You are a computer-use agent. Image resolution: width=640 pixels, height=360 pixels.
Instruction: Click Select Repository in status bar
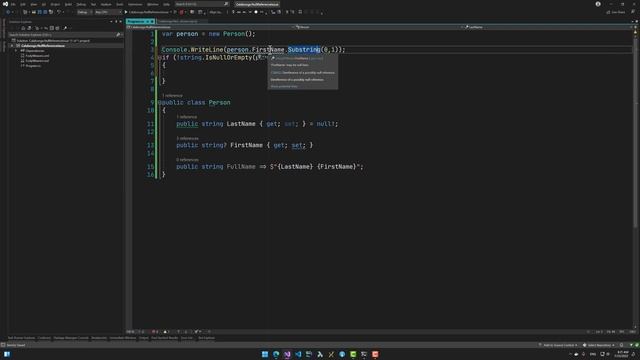(599, 345)
